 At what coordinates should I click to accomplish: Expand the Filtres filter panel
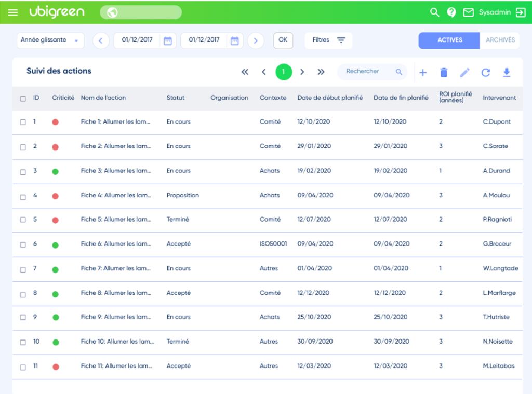click(x=328, y=40)
